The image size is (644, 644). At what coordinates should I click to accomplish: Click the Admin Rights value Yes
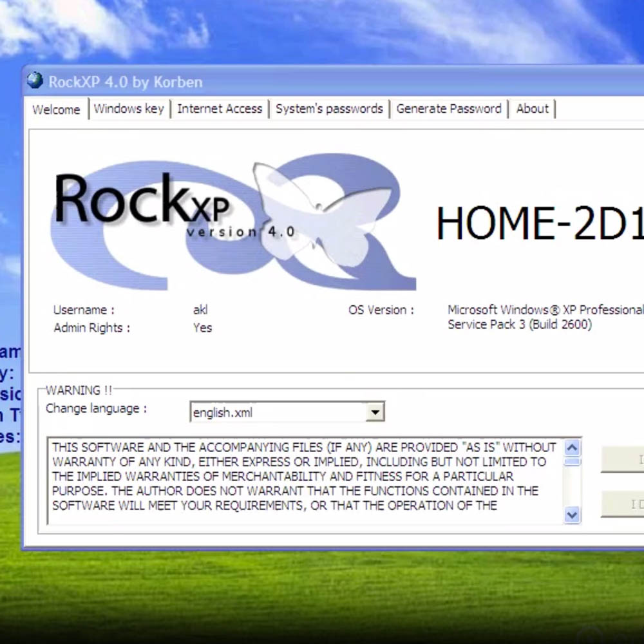tap(202, 328)
